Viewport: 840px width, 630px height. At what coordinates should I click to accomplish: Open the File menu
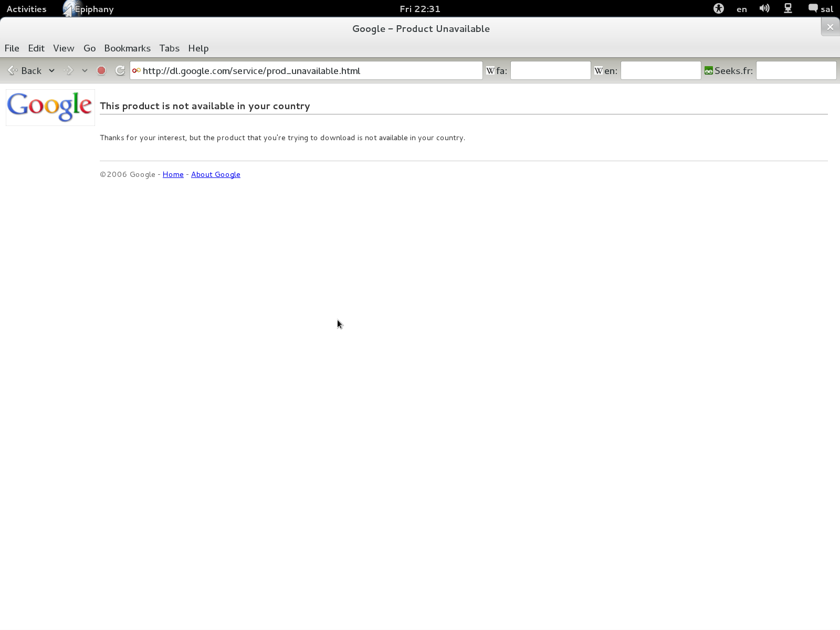pyautogui.click(x=12, y=48)
